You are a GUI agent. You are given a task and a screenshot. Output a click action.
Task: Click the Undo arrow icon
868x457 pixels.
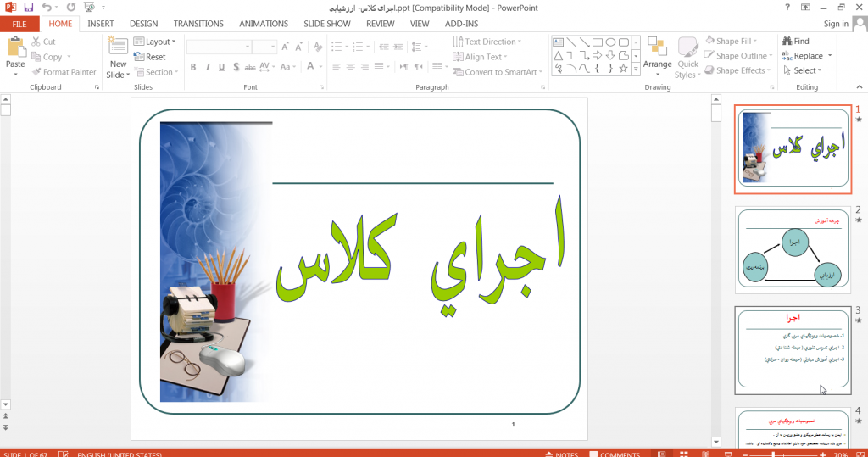coord(47,8)
